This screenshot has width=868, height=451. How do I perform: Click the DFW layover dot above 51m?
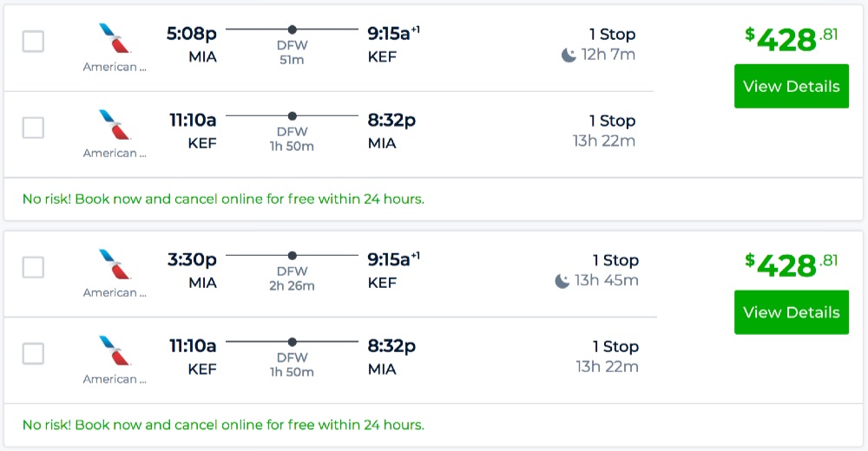point(292,29)
